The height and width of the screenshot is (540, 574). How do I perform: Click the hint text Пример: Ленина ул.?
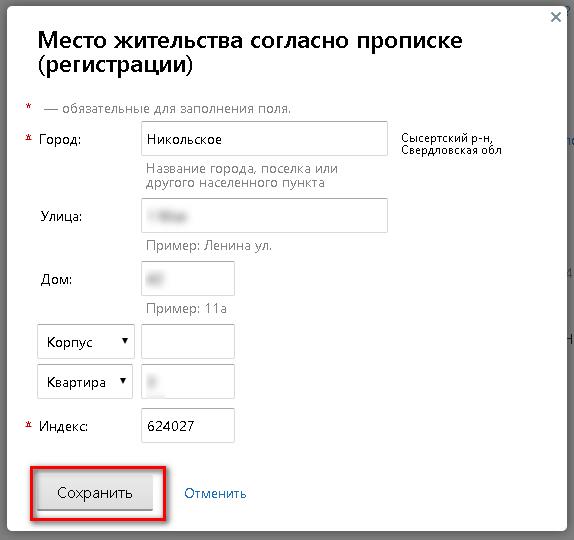(x=209, y=245)
